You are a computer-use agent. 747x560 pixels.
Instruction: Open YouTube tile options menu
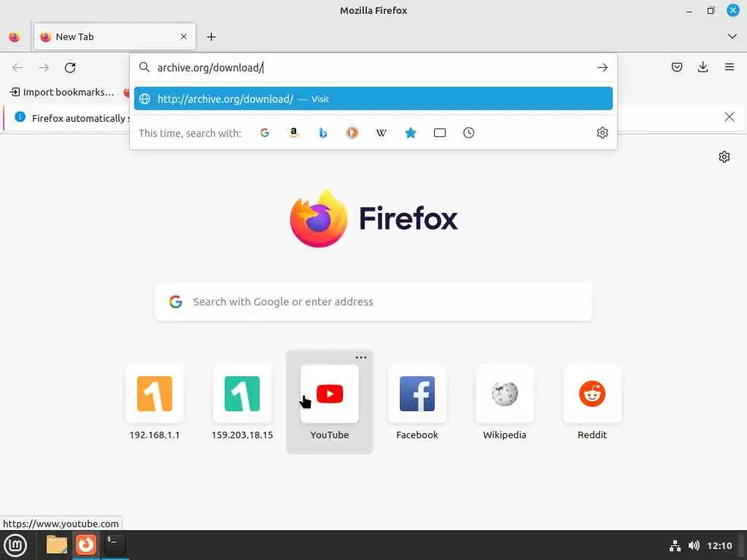coord(361,357)
